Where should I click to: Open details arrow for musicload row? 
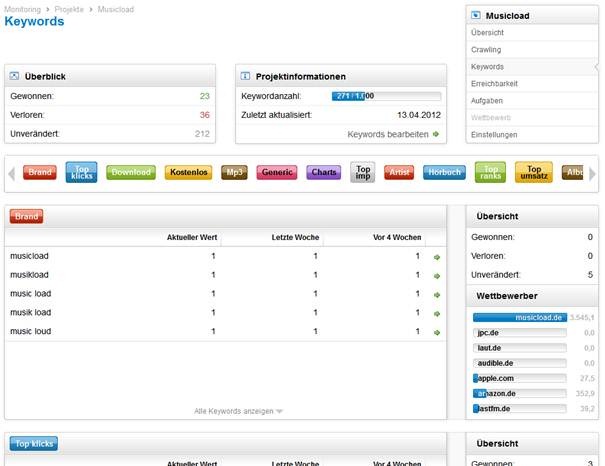tap(437, 257)
